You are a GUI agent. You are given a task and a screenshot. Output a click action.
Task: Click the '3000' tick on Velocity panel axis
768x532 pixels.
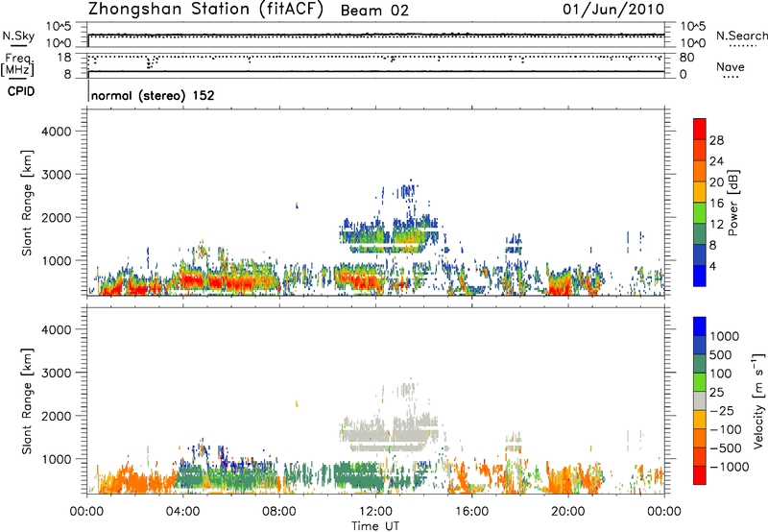57,373
